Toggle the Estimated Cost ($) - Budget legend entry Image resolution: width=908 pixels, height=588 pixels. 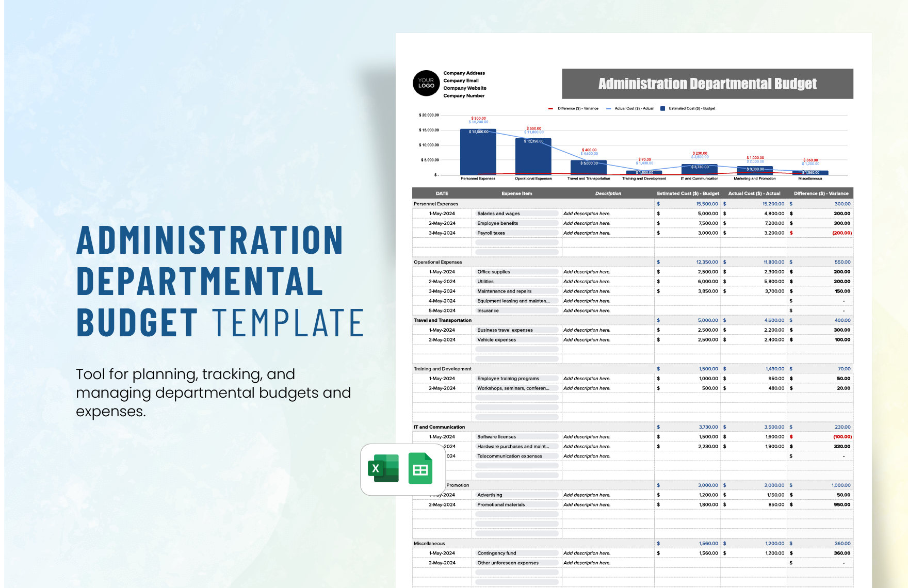(689, 108)
